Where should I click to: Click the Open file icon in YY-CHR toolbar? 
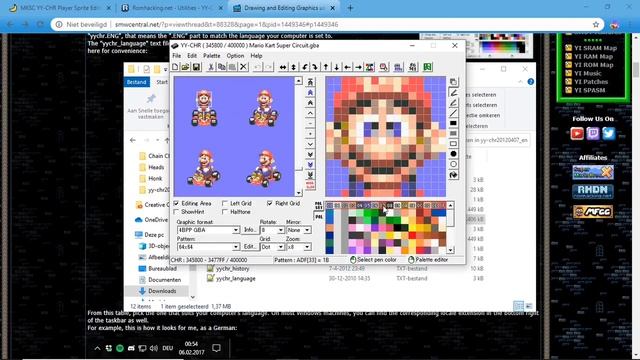pos(185,67)
